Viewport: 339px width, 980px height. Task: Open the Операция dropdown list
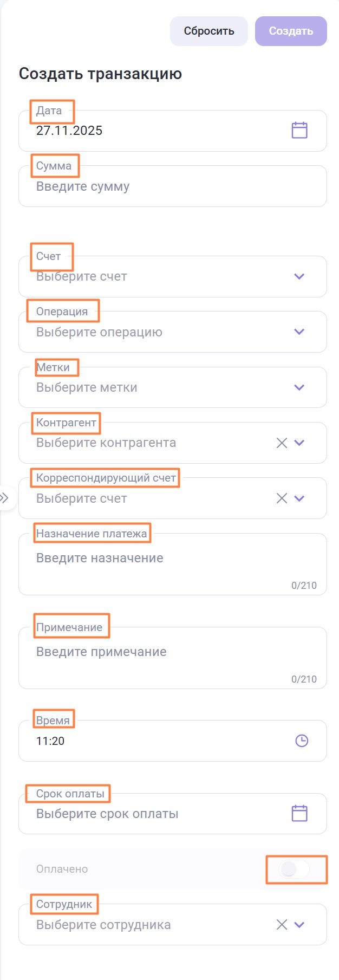(x=299, y=332)
